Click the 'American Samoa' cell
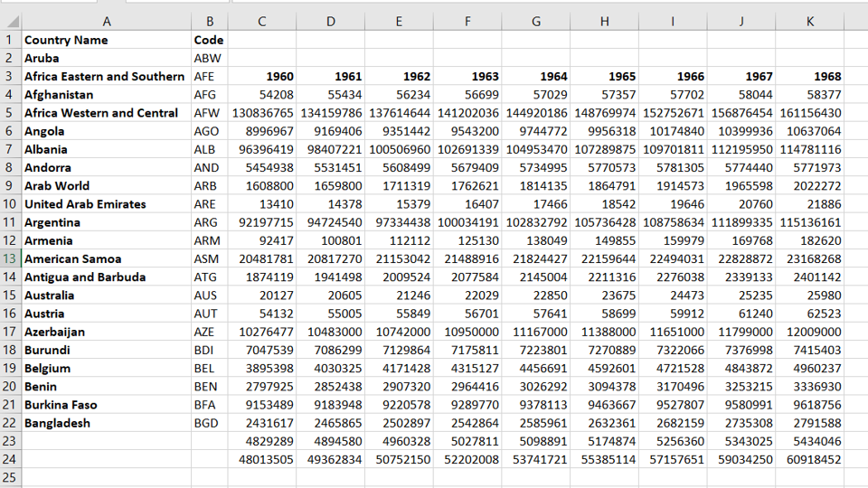The height and width of the screenshot is (488, 868). click(x=107, y=259)
